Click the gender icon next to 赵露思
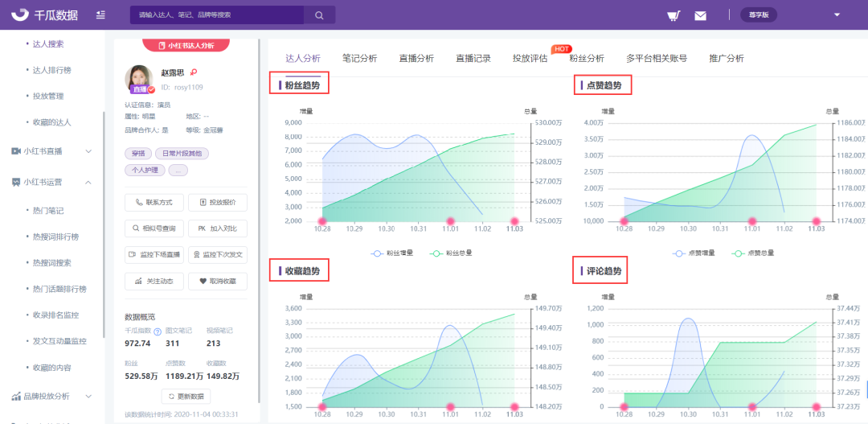Screen dimensions: 868x424 tap(193, 72)
